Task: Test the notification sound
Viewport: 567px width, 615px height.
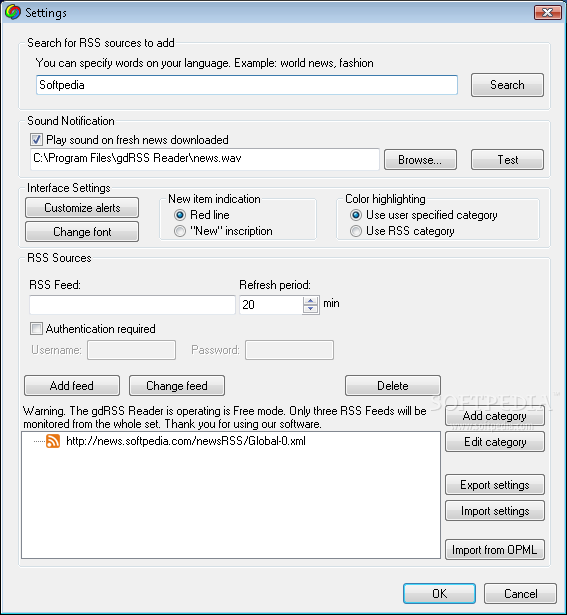Action: tap(507, 160)
